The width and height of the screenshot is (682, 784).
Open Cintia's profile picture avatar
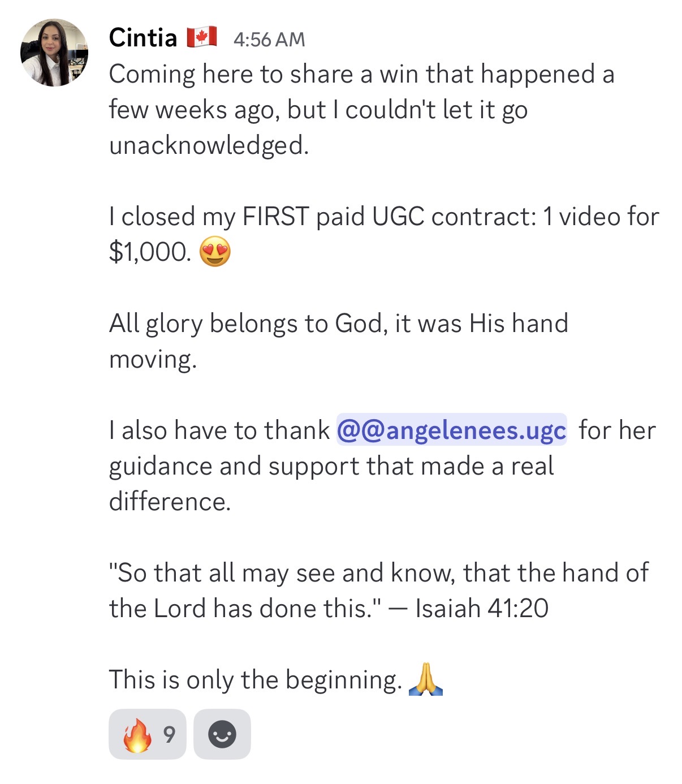(54, 53)
